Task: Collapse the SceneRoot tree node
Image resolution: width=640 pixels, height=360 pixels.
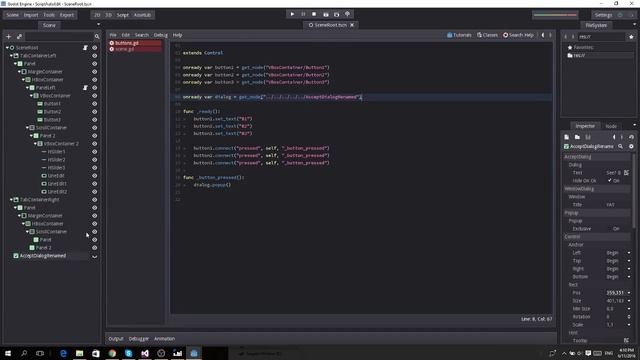Action: click(7, 48)
